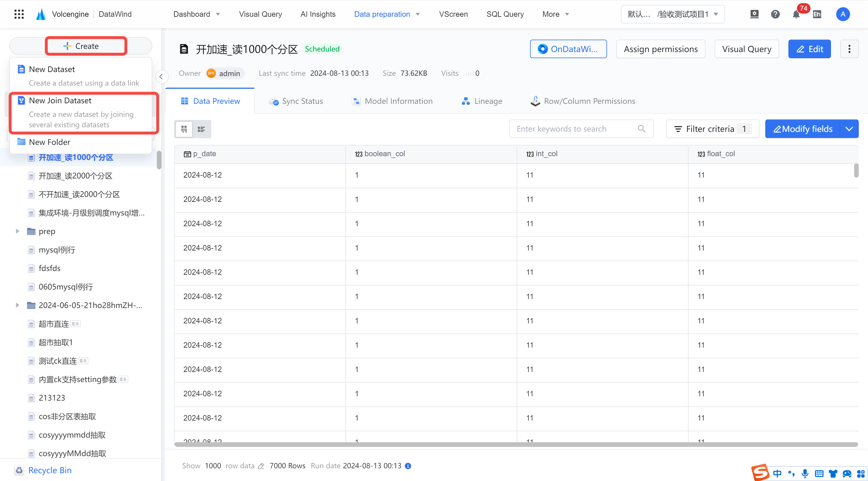868x481 pixels.
Task: Choose New Join Dataset option
Action: coord(81,112)
